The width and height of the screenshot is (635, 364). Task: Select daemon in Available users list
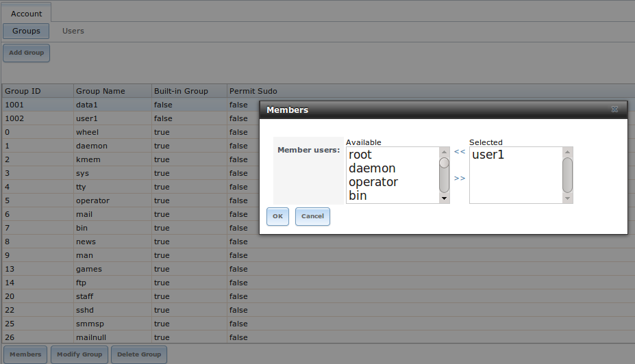[372, 168]
